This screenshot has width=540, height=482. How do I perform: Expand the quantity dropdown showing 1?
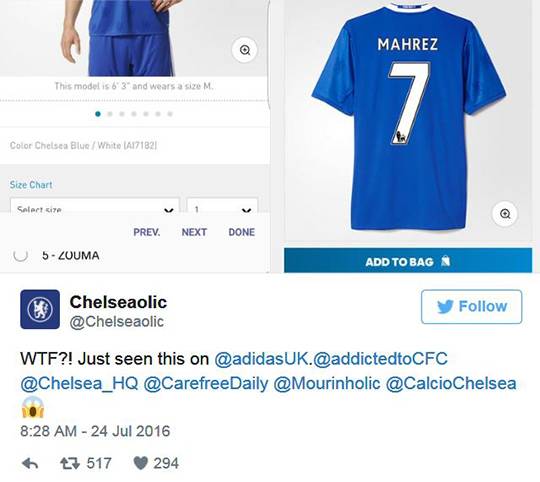point(222,206)
